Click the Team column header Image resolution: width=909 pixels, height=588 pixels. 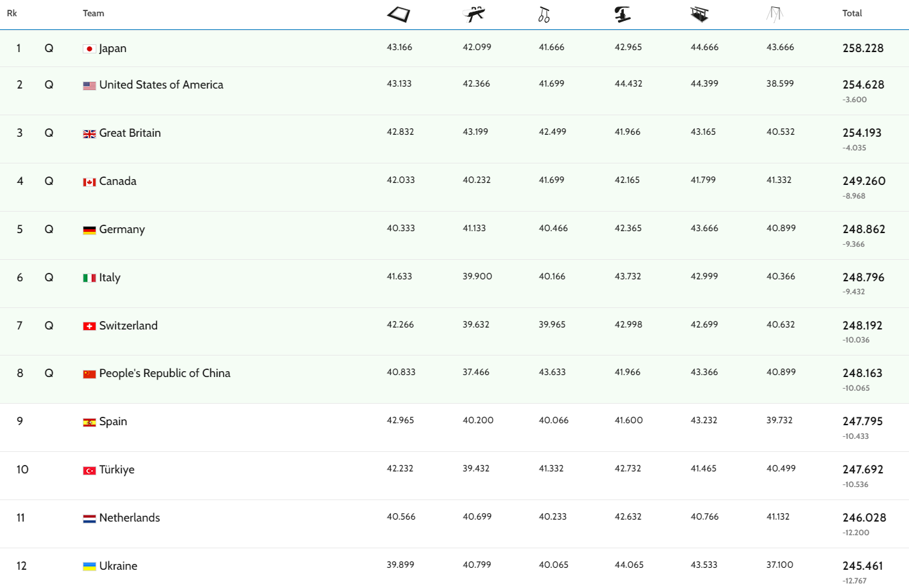pyautogui.click(x=93, y=13)
